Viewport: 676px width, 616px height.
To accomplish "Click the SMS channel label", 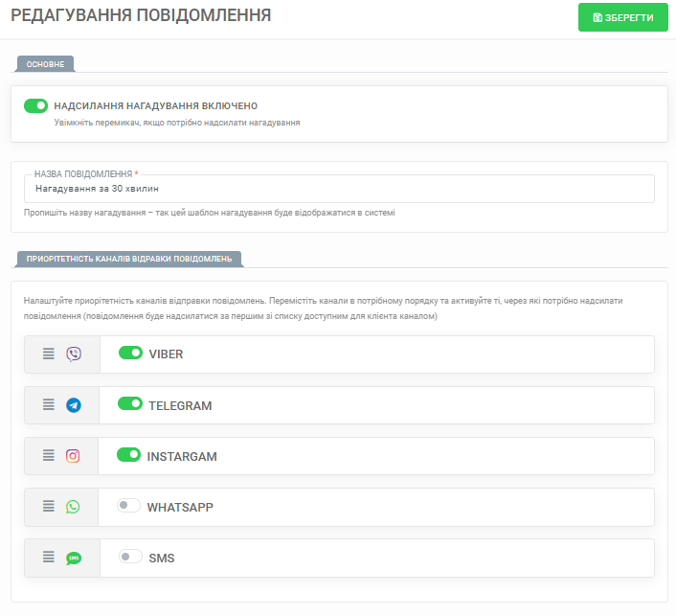I will 162,559.
